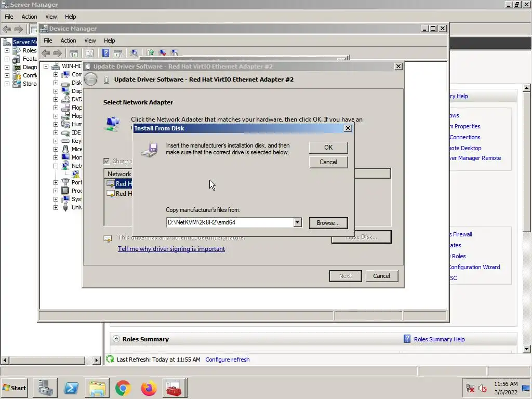
Task: Open the Start menu
Action: [x=14, y=388]
